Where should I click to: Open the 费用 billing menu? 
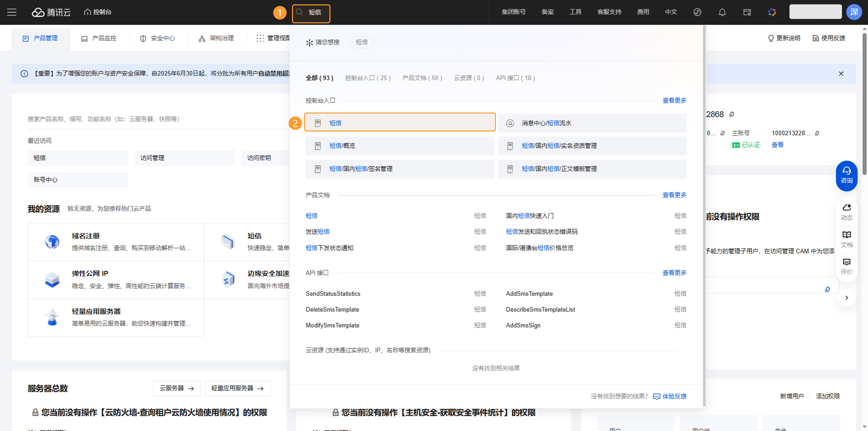(643, 12)
